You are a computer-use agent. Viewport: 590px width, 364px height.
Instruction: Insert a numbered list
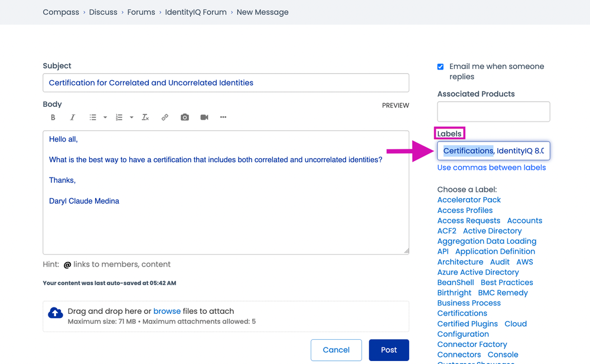click(x=119, y=117)
